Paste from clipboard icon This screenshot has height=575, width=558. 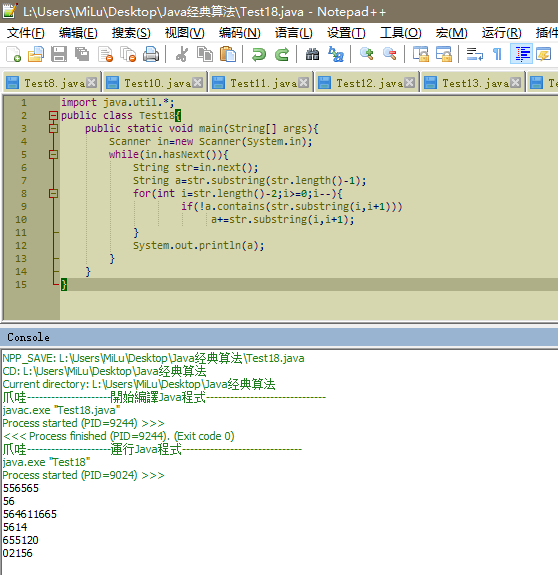[x=228, y=54]
